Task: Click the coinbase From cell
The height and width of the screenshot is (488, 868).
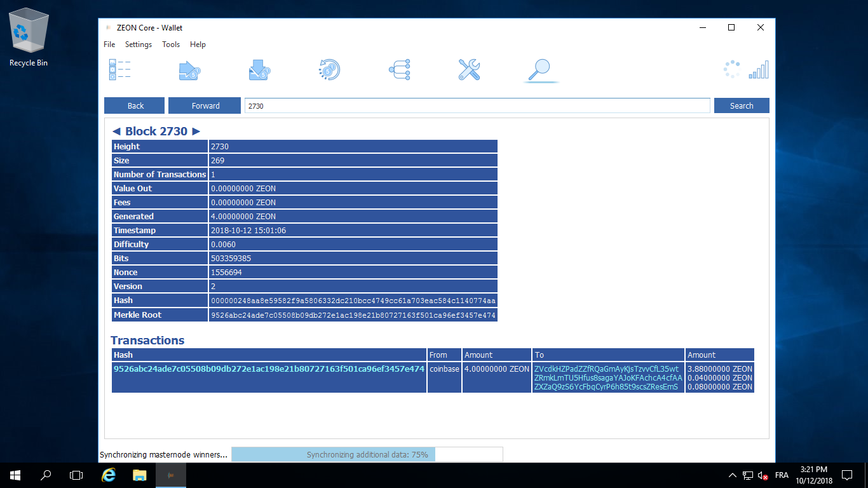Action: pyautogui.click(x=444, y=377)
